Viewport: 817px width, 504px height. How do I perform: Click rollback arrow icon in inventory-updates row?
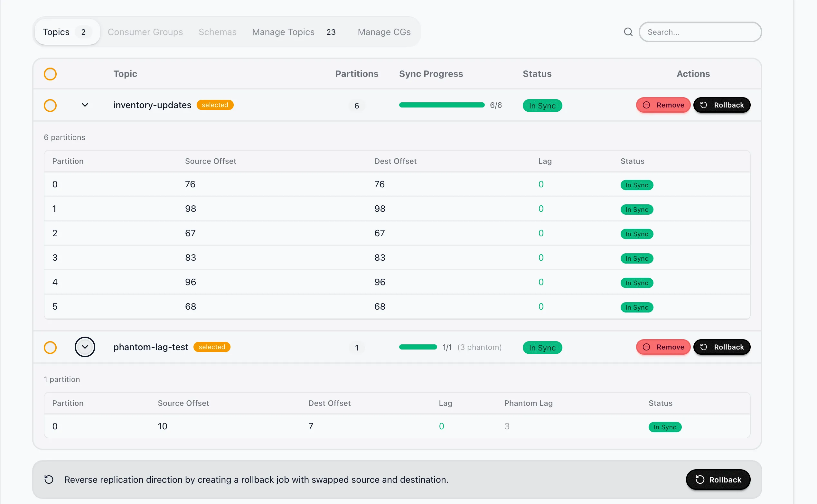[x=703, y=105]
